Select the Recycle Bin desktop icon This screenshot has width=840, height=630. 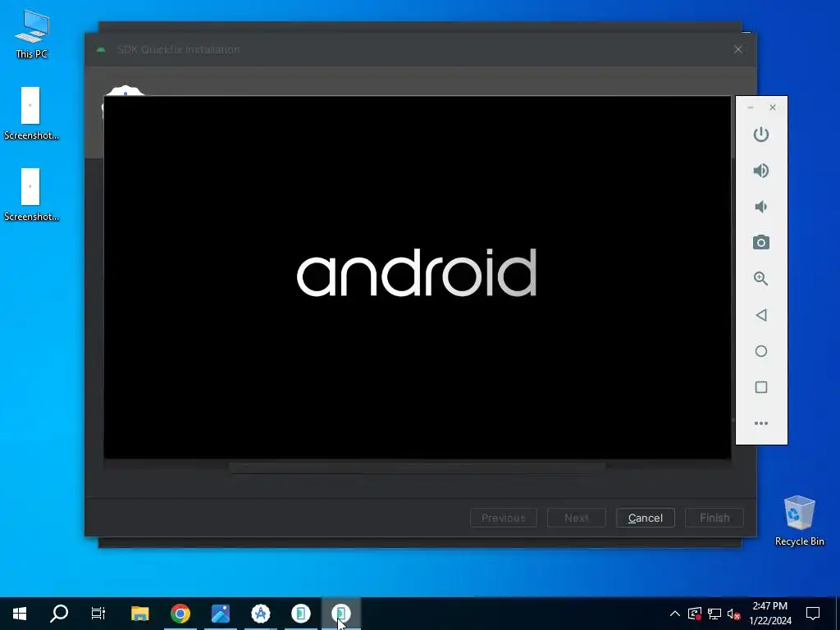[x=799, y=521]
